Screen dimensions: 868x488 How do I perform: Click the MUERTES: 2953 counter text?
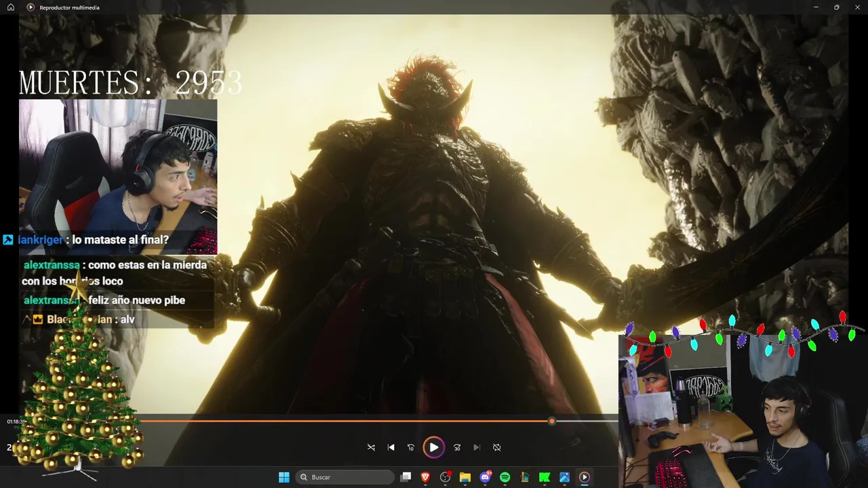(x=130, y=83)
